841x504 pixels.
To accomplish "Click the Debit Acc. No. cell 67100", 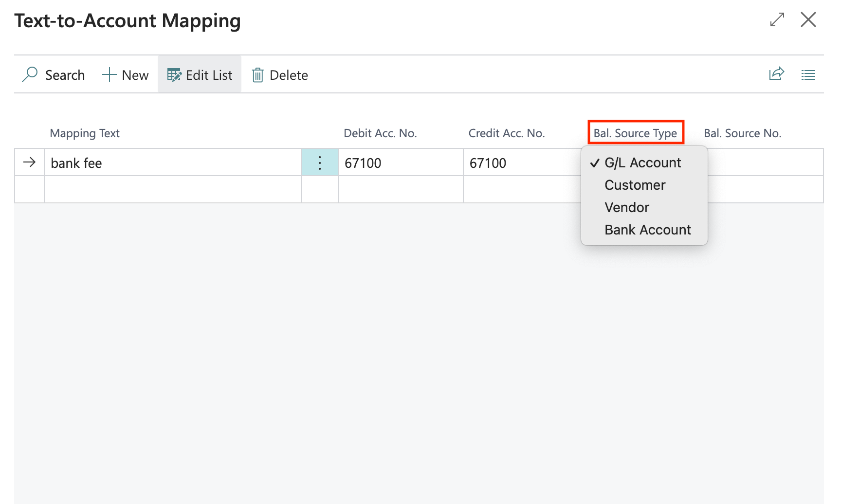I will click(401, 162).
